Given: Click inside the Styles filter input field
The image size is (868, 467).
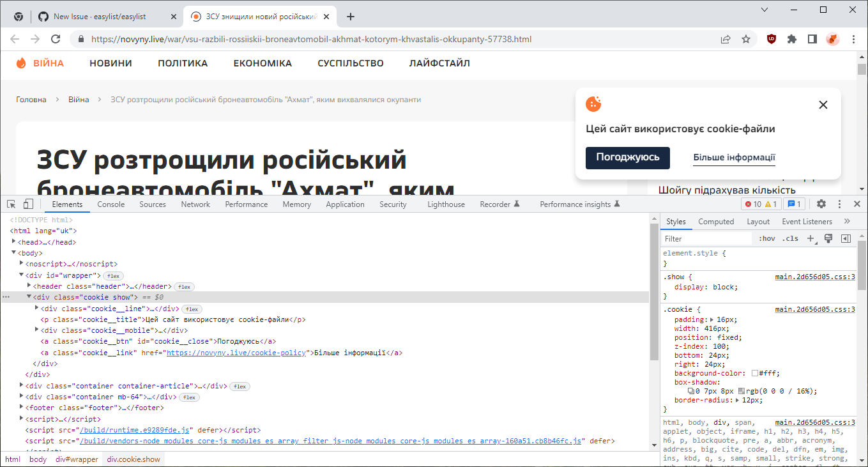Looking at the screenshot, I should 706,238.
